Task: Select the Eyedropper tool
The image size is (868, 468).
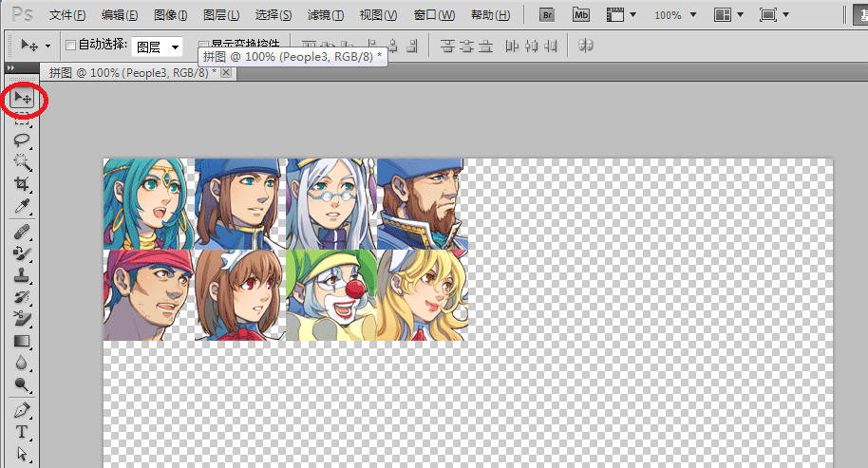Action: [x=22, y=206]
